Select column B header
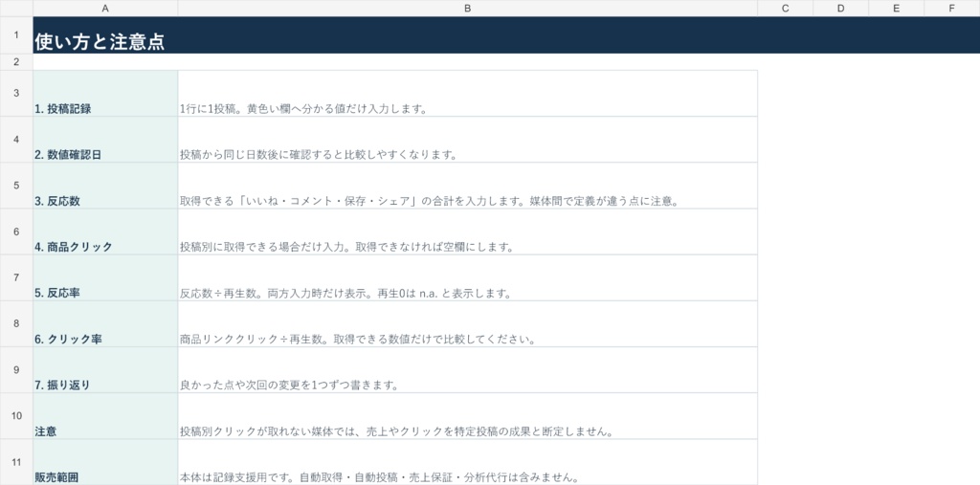The image size is (980, 485). click(x=467, y=8)
